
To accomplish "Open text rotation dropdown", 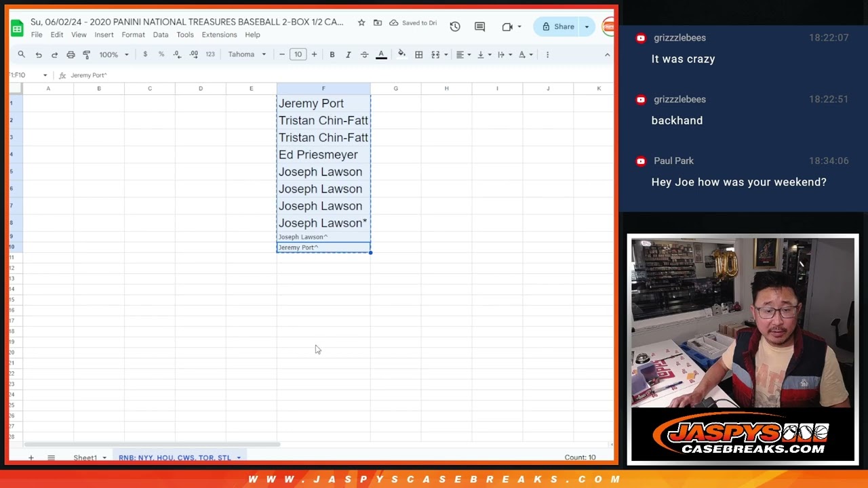I will click(526, 54).
